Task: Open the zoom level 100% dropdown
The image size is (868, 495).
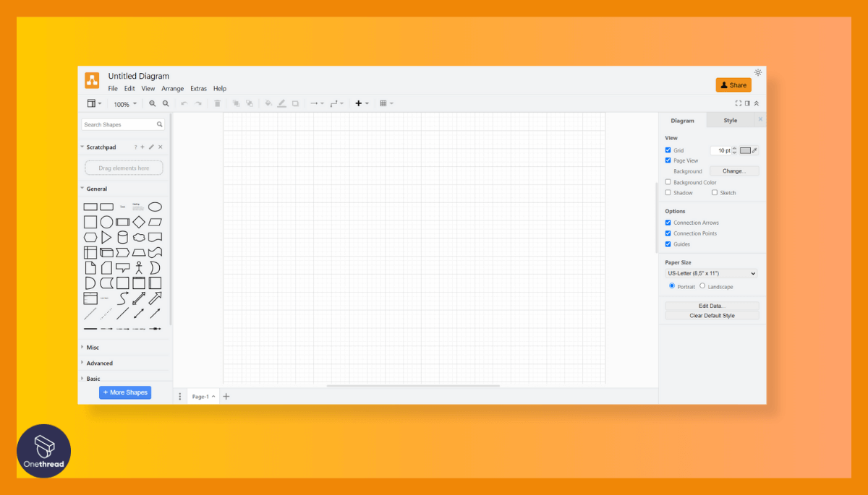Action: tap(124, 103)
